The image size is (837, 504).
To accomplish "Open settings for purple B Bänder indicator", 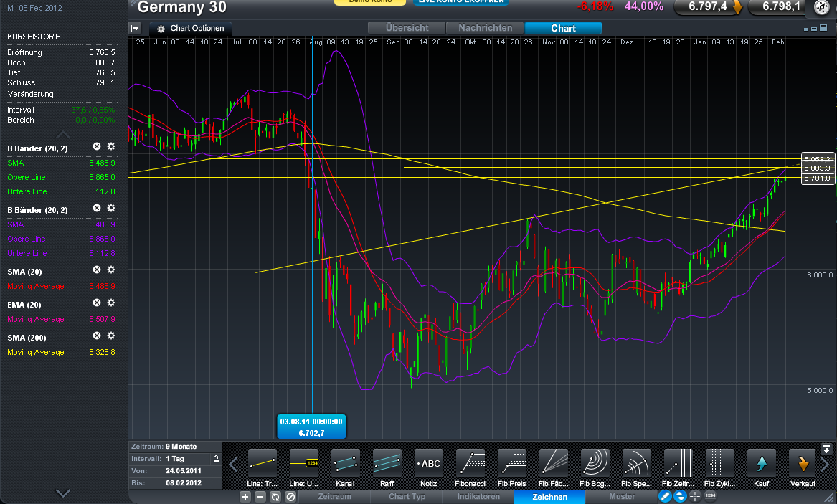I will point(111,209).
